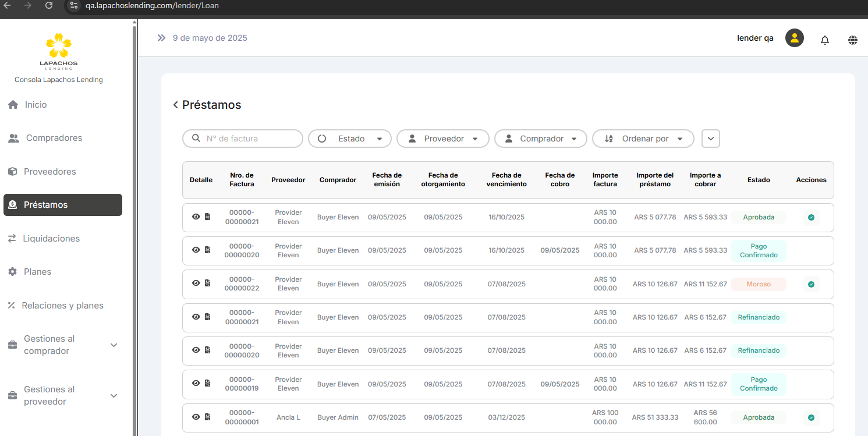Click green check action for Moroso loan
The image size is (868, 436).
811,284
